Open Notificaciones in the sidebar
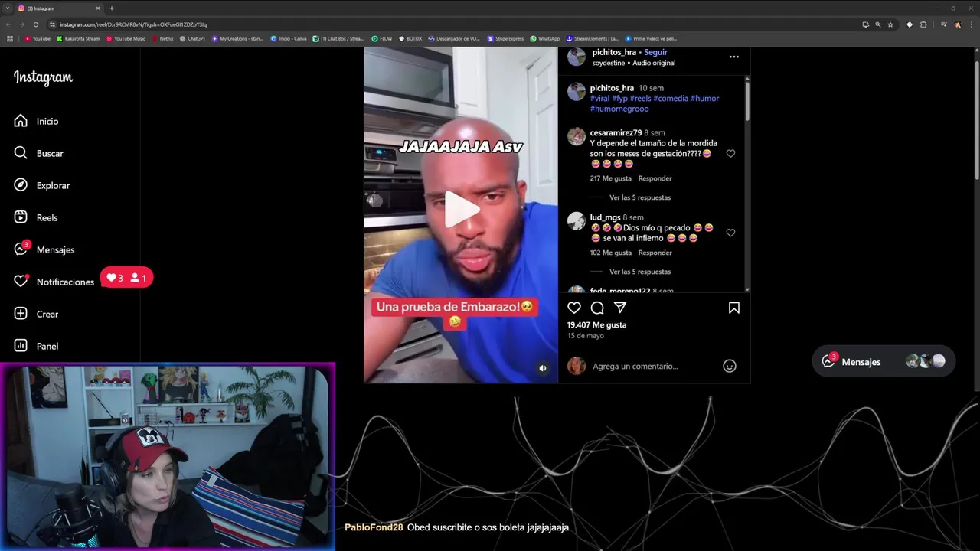 point(54,282)
